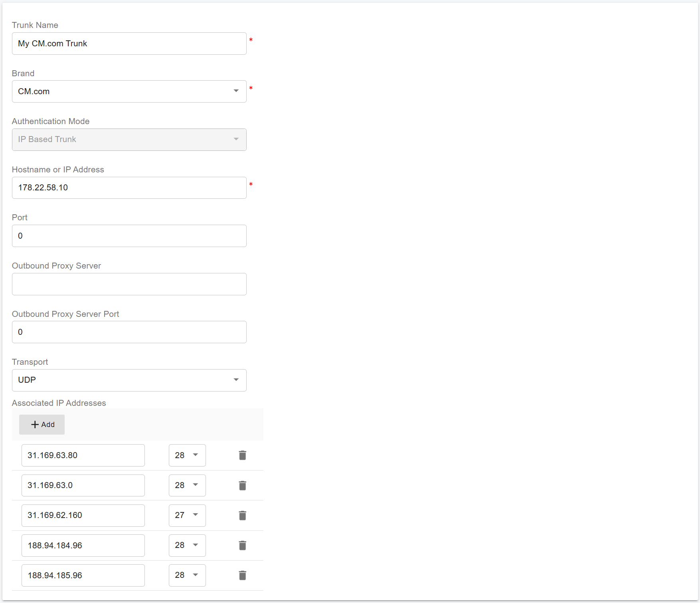
Task: Edit the 31.169.63.0 IP address field
Action: (x=83, y=485)
